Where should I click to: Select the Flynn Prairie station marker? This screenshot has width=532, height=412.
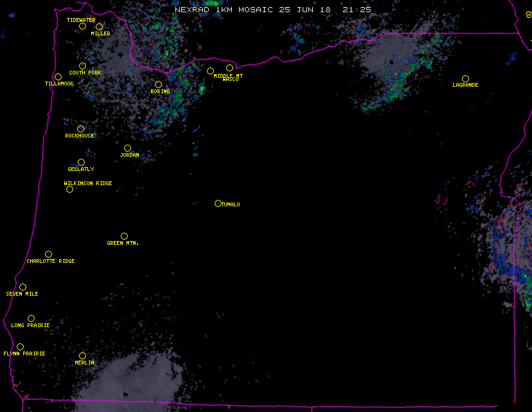(x=20, y=346)
